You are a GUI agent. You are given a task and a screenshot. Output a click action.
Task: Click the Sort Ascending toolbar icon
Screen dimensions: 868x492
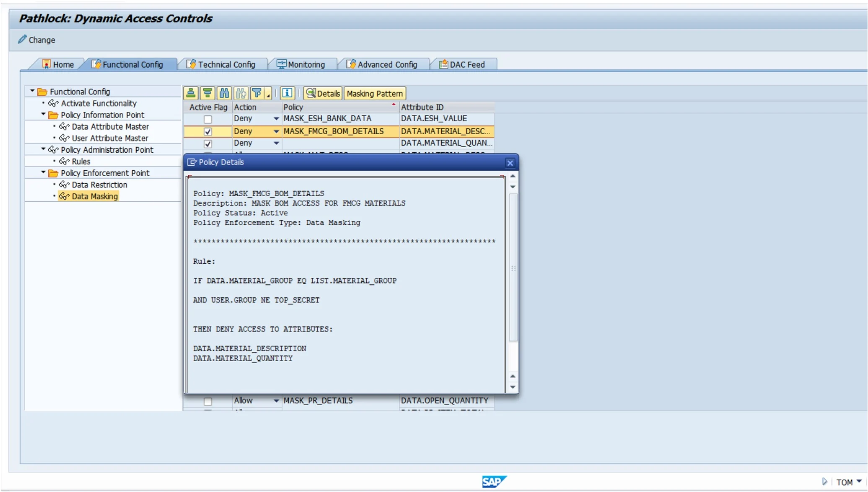[191, 93]
